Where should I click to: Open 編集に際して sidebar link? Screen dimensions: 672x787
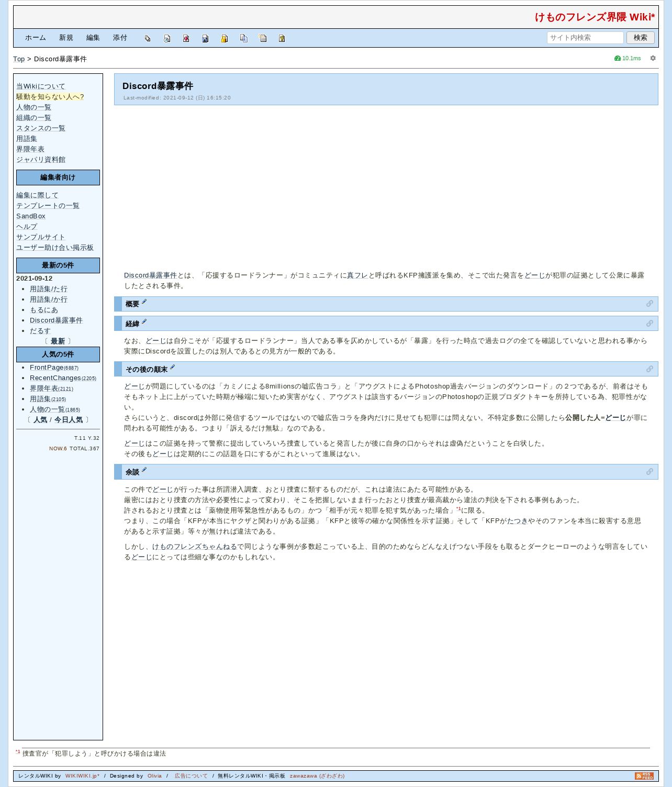[x=37, y=195]
